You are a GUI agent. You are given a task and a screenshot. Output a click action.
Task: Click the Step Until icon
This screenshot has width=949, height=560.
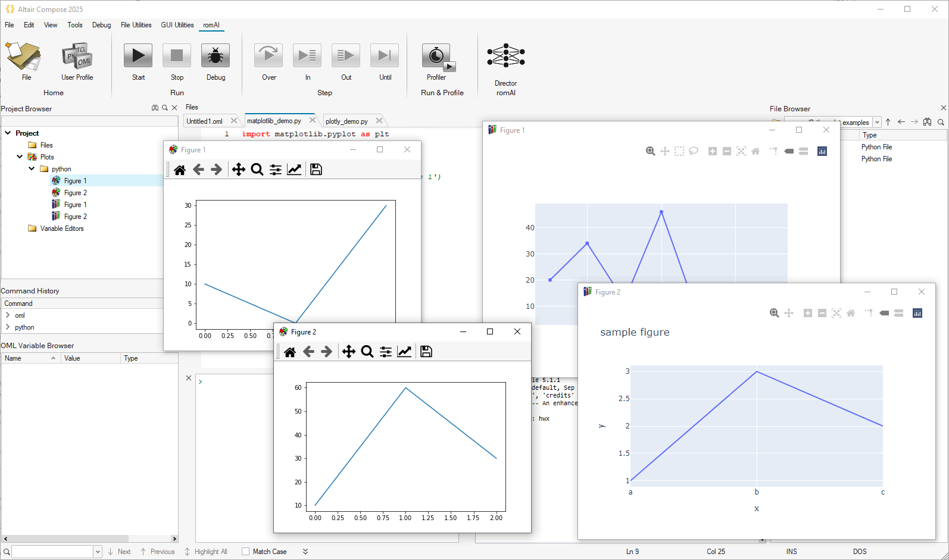click(385, 56)
